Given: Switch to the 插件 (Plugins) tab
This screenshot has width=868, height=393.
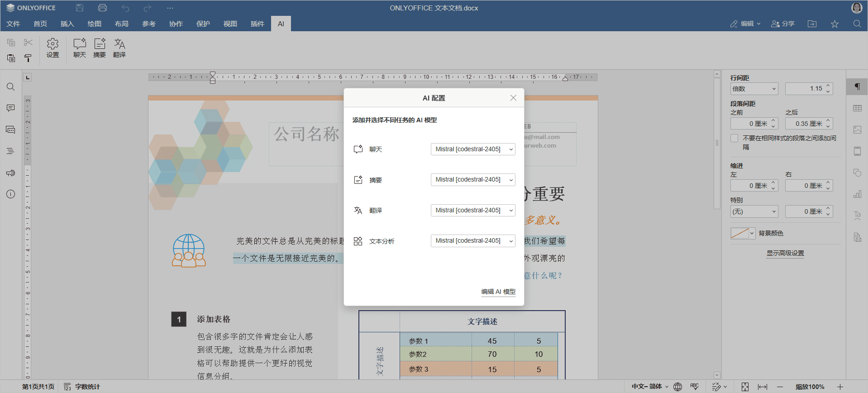Looking at the screenshot, I should pos(257,24).
